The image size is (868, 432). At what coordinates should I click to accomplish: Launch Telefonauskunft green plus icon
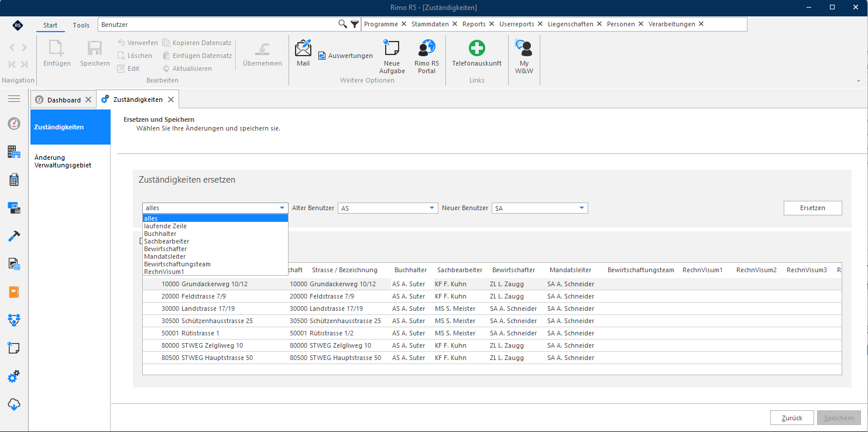pyautogui.click(x=477, y=48)
